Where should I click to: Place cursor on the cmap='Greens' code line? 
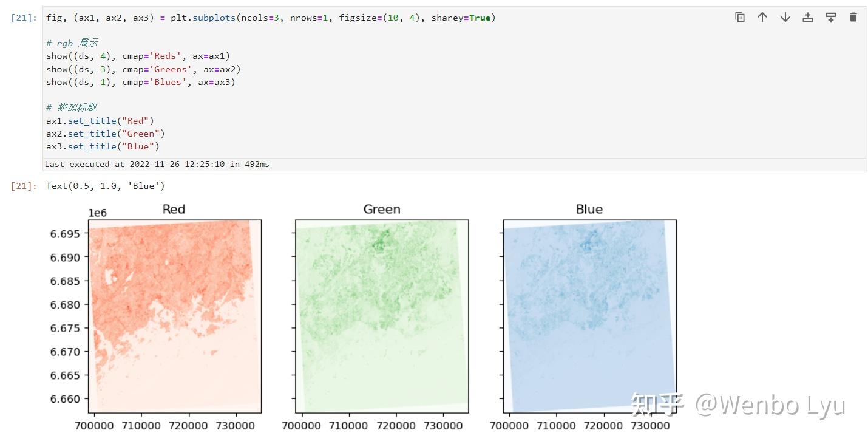click(x=143, y=69)
